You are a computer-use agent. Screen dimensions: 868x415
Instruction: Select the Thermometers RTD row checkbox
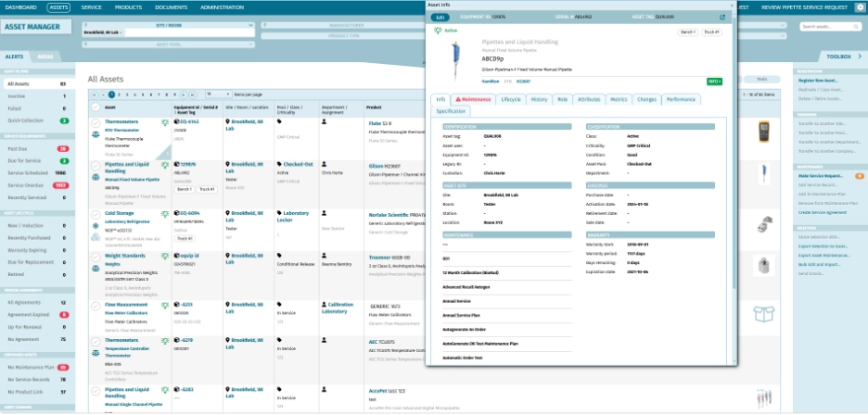[96, 121]
